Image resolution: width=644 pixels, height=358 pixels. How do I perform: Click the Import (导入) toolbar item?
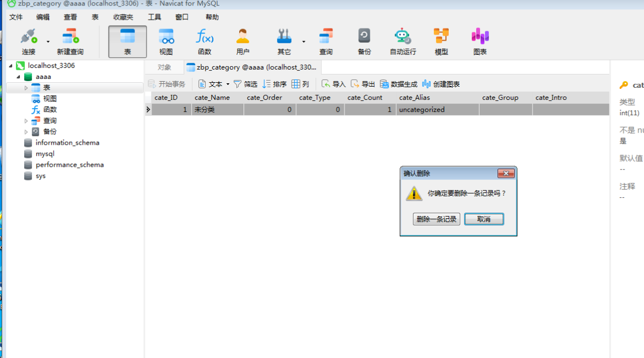333,84
